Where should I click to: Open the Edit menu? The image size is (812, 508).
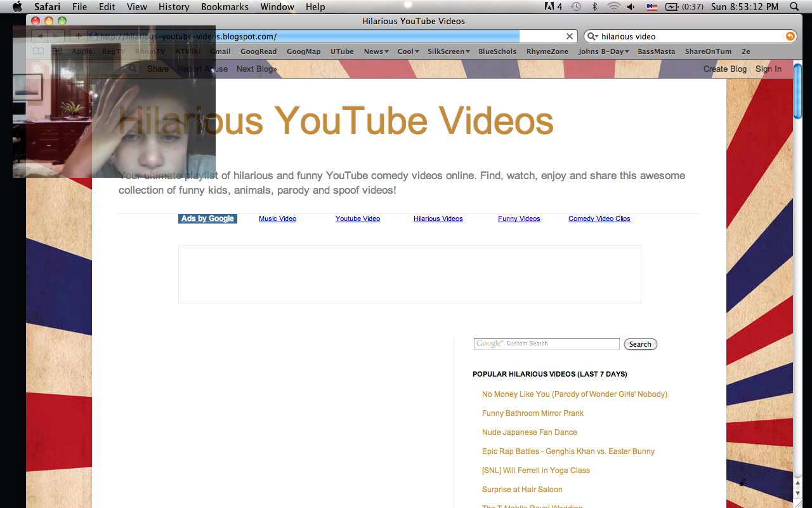point(107,7)
